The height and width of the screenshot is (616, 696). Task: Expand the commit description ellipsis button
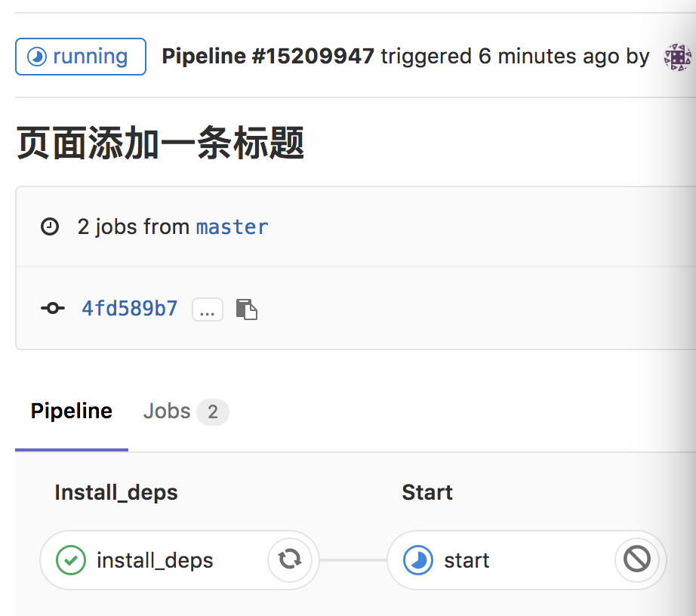click(208, 310)
